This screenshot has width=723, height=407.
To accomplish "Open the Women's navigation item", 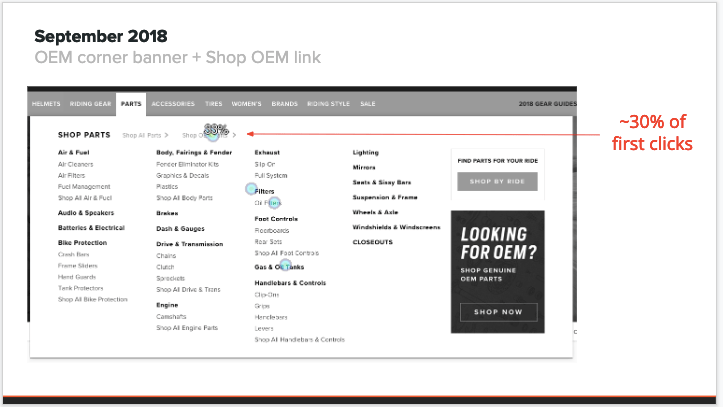I will click(x=246, y=104).
